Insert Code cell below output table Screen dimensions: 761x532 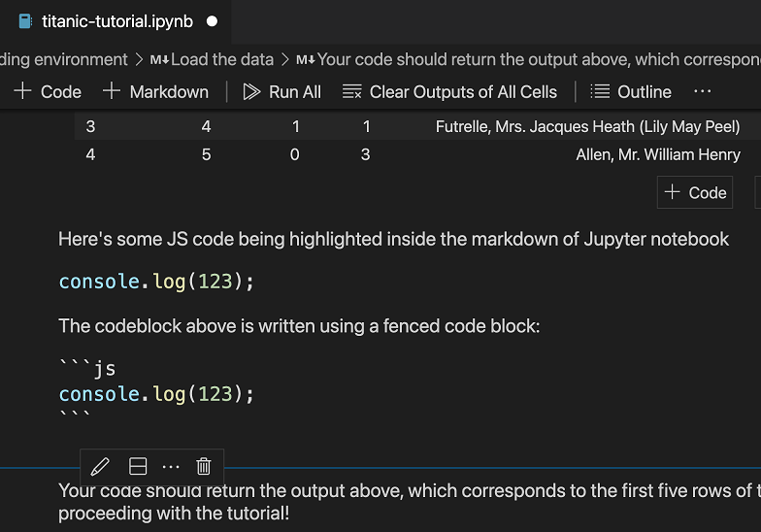pos(695,192)
